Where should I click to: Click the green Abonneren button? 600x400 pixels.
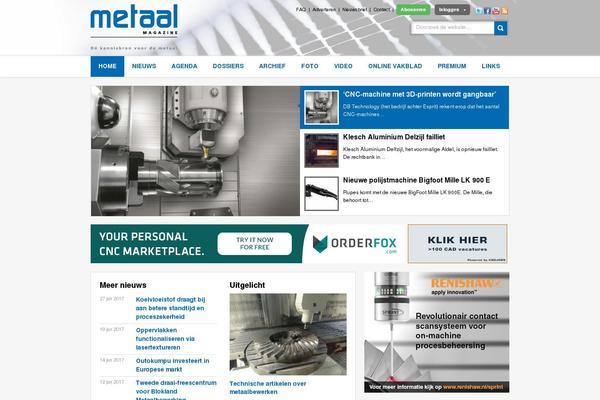point(413,10)
